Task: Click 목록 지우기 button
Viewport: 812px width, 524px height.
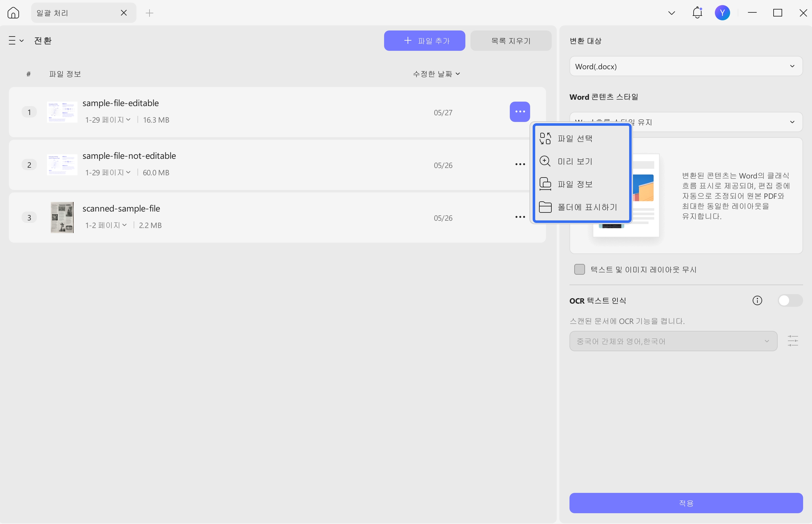Action: click(x=511, y=41)
